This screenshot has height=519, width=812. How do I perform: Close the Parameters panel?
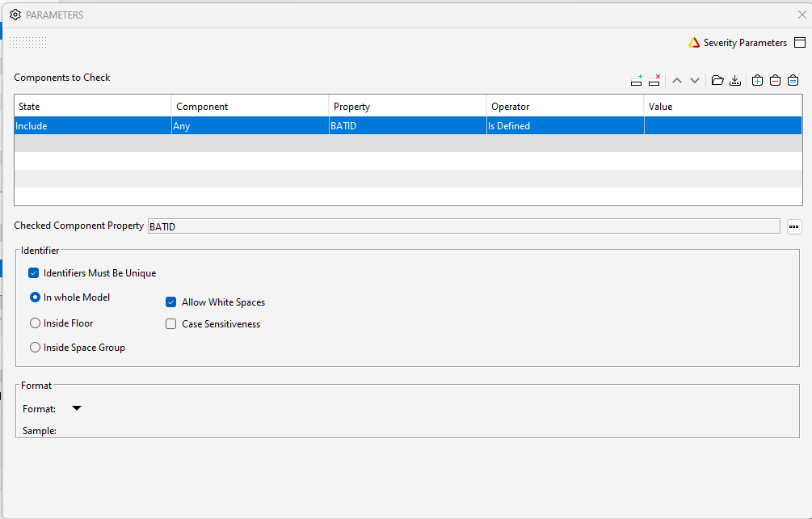tap(802, 15)
